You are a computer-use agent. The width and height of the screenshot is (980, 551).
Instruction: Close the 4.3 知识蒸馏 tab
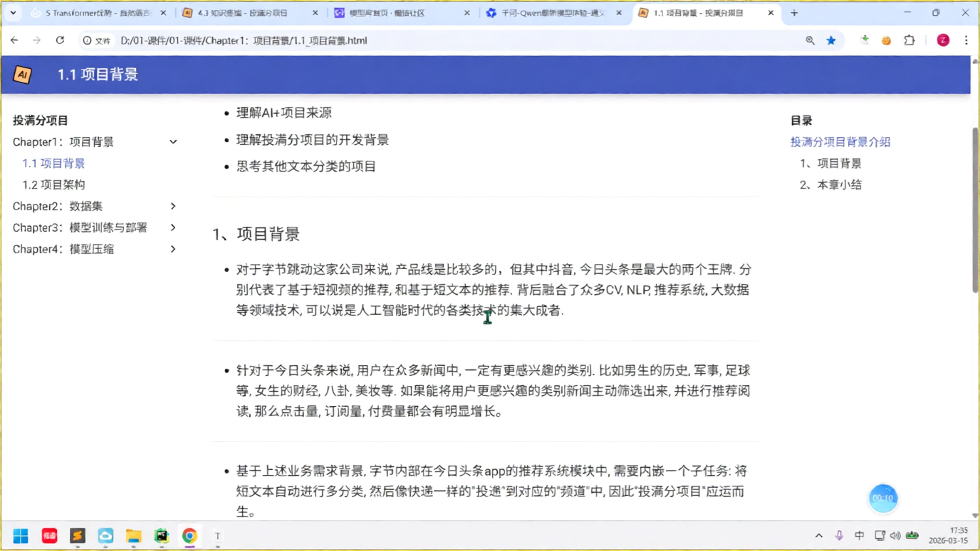pos(315,13)
